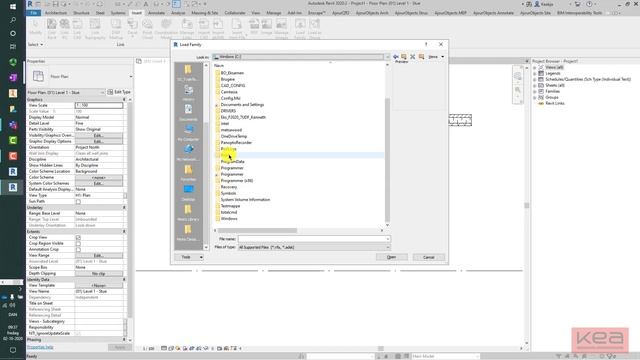Click Edit for Visibility/Graphics Overrides
640x360 pixels.
[x=98, y=135]
